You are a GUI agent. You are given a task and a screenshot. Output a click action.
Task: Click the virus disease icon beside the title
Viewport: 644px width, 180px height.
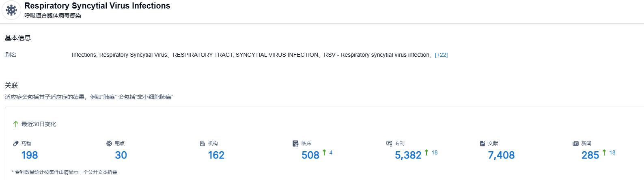point(11,10)
